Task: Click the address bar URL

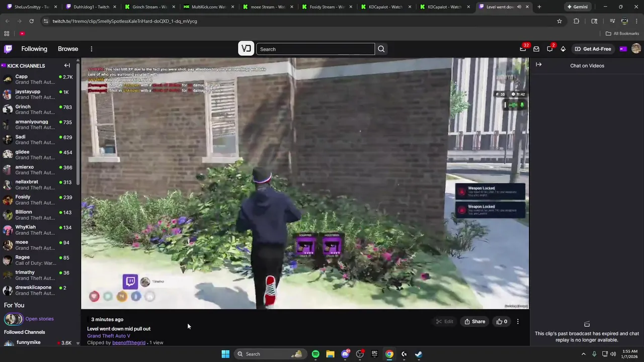Action: point(125,21)
